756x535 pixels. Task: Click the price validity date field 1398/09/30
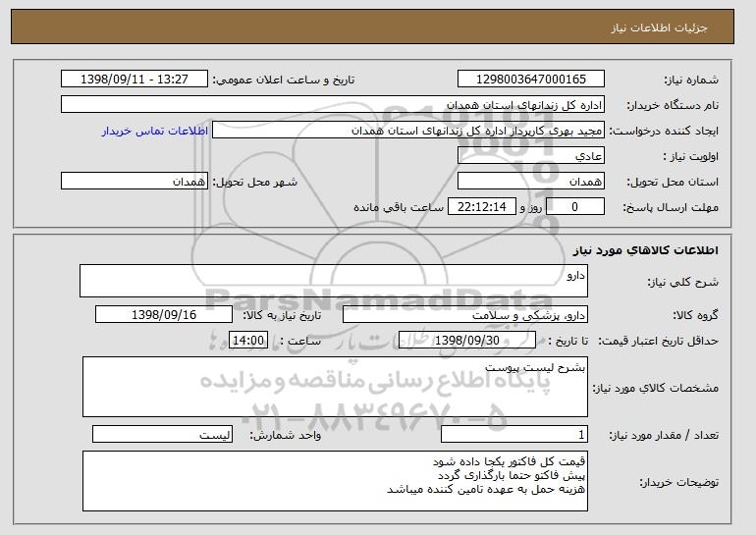(x=467, y=341)
